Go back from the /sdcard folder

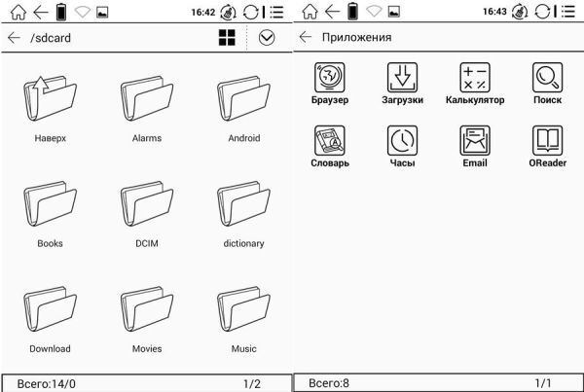point(14,38)
